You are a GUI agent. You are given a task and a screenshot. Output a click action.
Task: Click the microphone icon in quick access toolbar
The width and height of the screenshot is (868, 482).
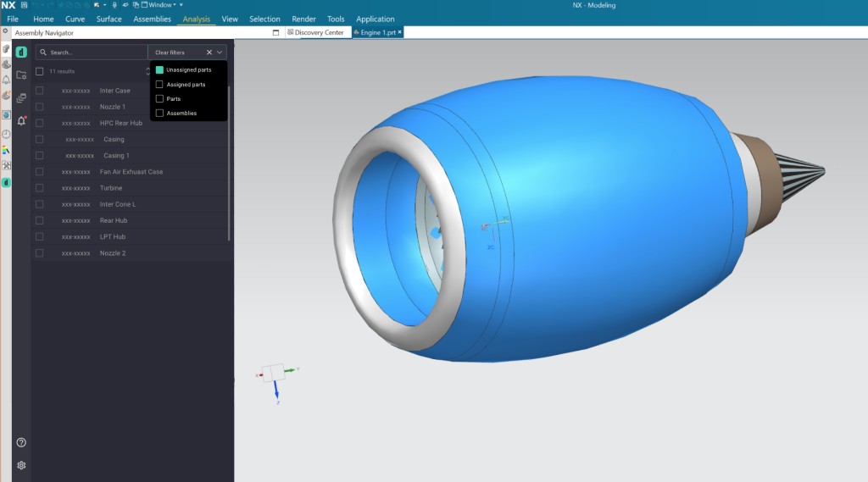point(114,5)
